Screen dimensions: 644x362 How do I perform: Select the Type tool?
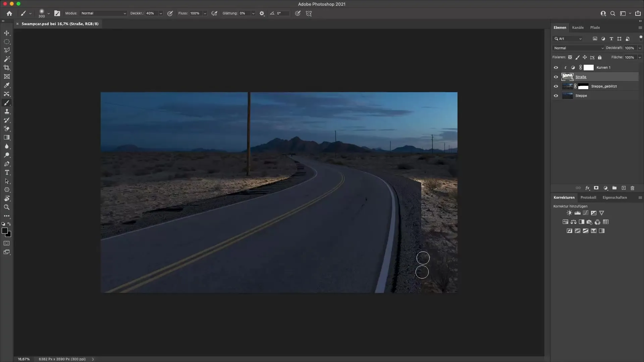[x=7, y=173]
